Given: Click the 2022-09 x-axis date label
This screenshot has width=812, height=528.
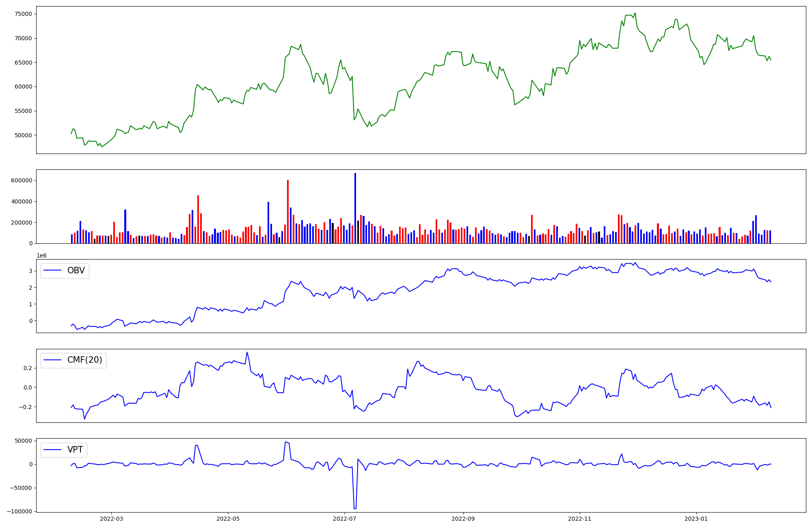Looking at the screenshot, I should [463, 519].
